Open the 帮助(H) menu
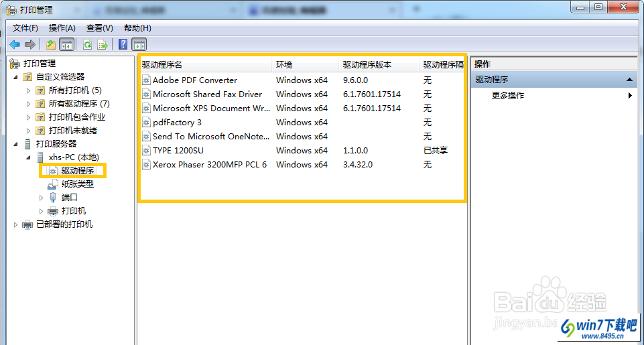The height and width of the screenshot is (345, 644). [x=137, y=28]
